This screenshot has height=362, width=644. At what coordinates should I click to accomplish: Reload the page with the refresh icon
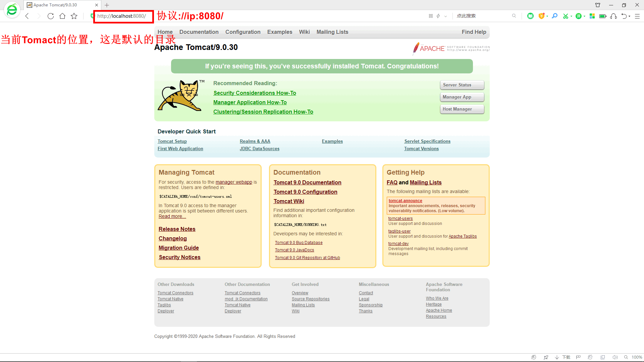[x=51, y=16]
